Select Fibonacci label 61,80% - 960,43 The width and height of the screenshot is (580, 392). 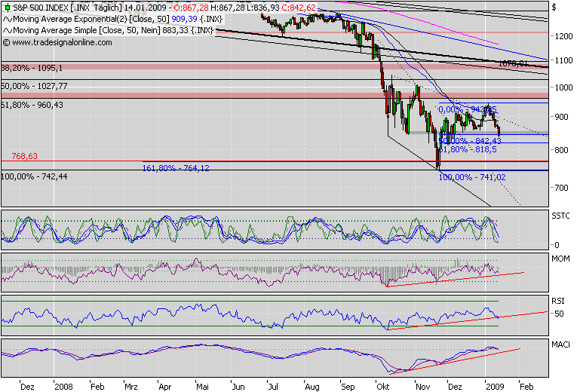(32, 105)
